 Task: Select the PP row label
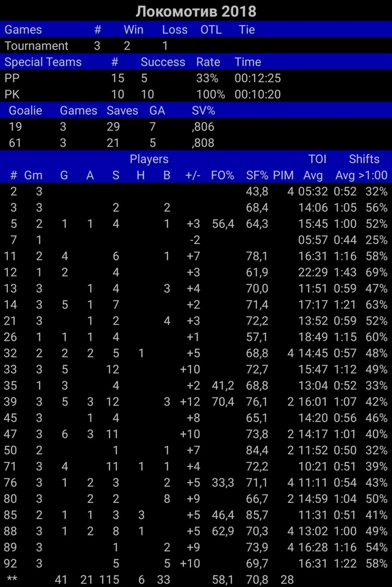12,78
